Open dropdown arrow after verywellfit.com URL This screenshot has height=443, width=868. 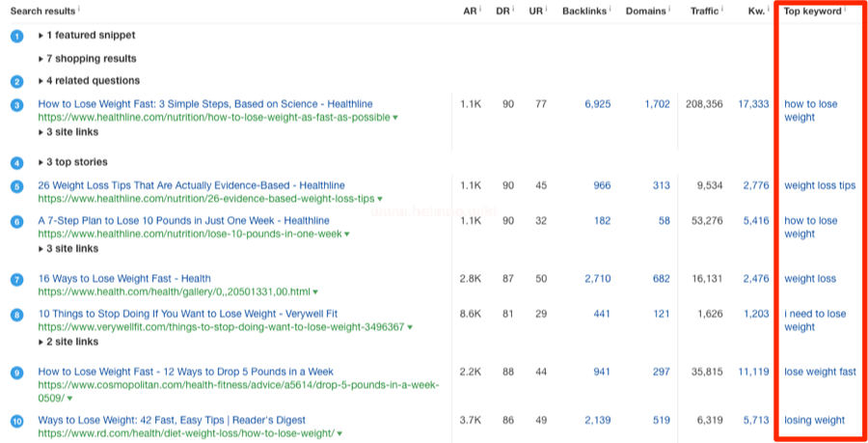pyautogui.click(x=409, y=327)
